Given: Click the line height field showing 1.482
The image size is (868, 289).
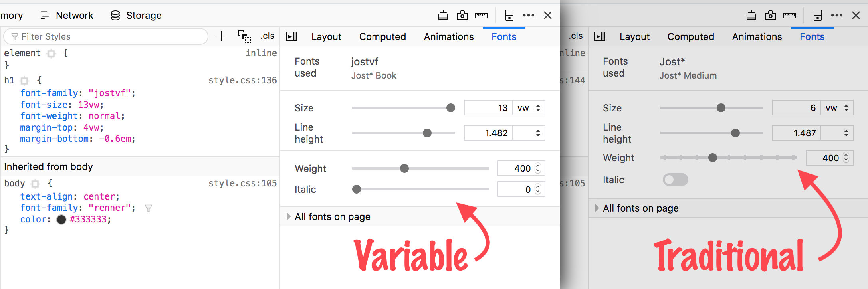Looking at the screenshot, I should pos(488,133).
